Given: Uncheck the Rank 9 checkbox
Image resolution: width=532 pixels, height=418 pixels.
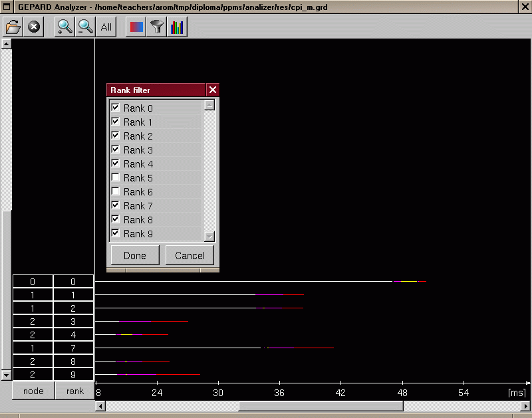Looking at the screenshot, I should coord(116,233).
